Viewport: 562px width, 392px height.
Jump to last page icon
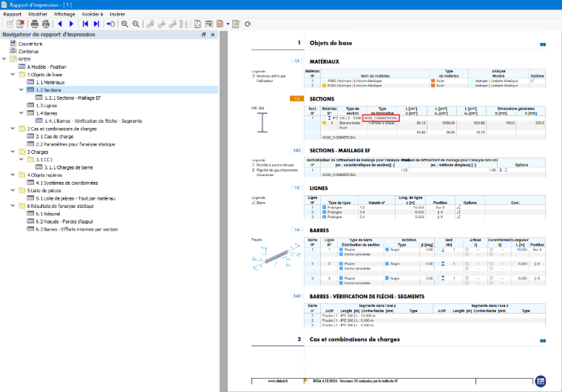coord(96,24)
